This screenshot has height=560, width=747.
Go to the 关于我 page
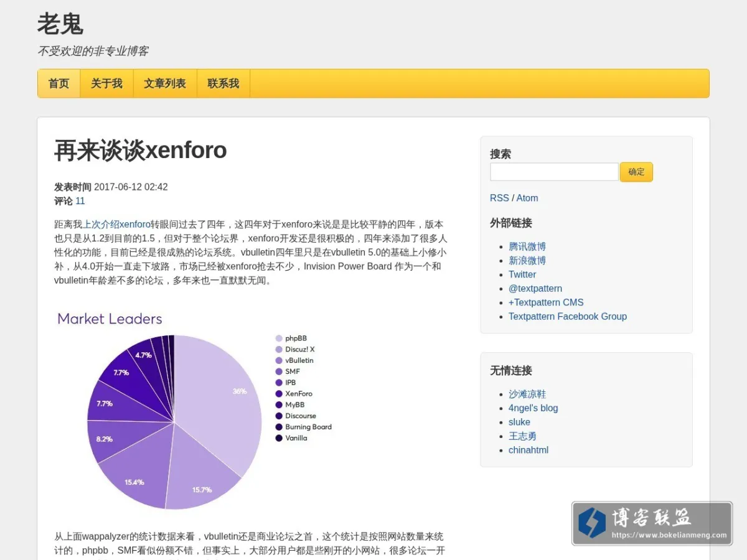107,83
